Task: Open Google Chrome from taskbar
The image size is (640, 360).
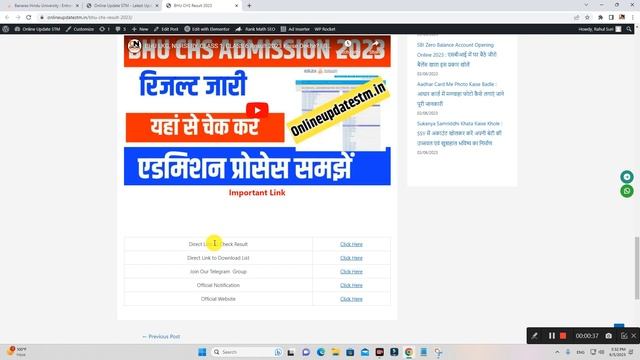Action: pos(409,352)
